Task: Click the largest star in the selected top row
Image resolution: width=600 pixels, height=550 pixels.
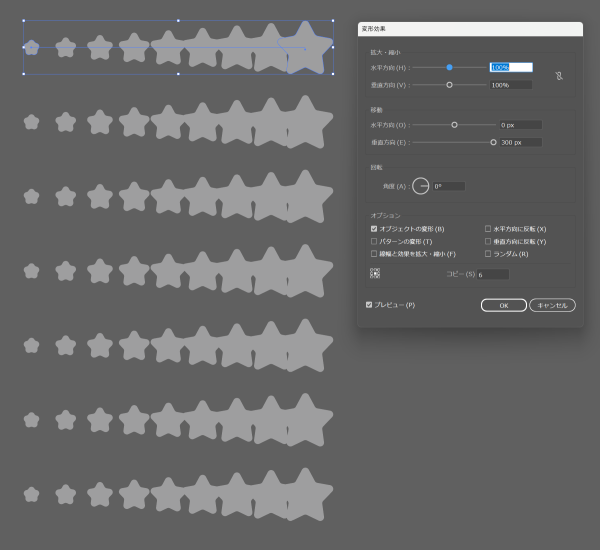Action: pyautogui.click(x=304, y=46)
